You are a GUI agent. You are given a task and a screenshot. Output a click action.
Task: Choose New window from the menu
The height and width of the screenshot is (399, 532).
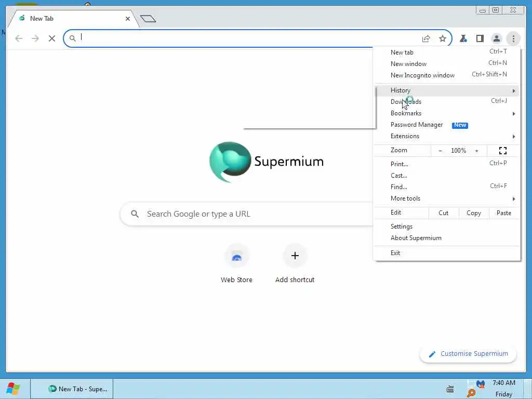pos(446,64)
